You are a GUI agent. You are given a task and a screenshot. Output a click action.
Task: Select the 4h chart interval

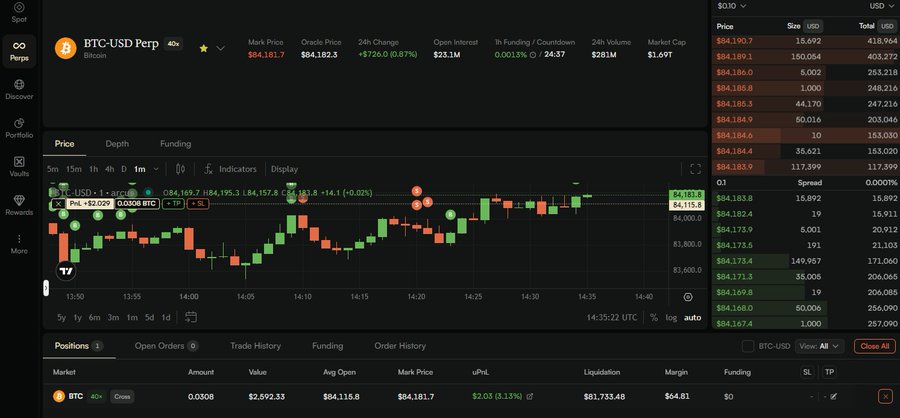click(x=110, y=169)
